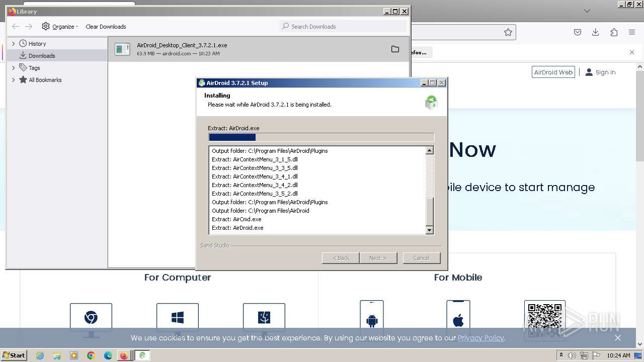Open File Explorer from the taskbar

pos(57,355)
